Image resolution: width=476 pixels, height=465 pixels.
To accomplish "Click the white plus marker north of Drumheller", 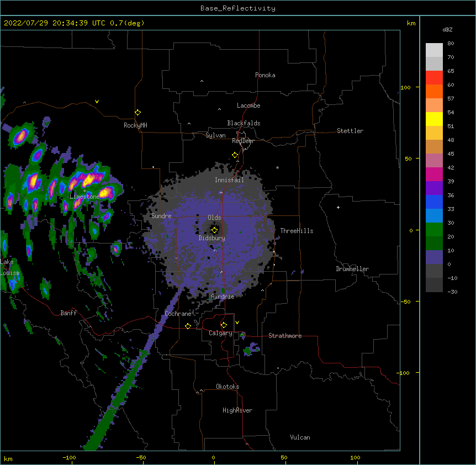I will (338, 207).
